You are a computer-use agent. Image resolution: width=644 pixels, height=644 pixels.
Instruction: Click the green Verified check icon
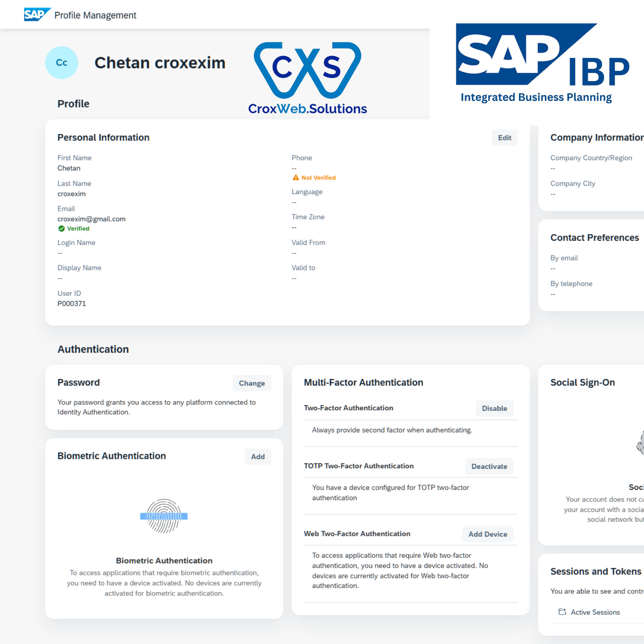click(x=61, y=228)
